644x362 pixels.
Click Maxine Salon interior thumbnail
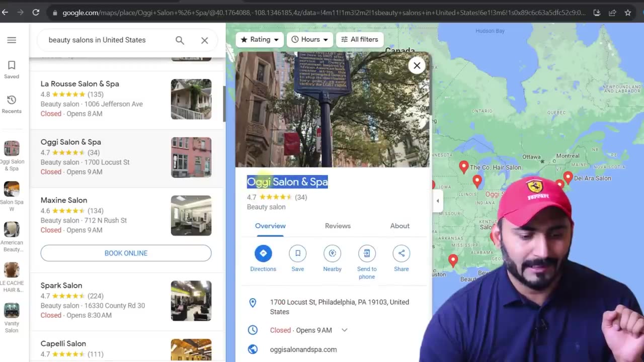coord(191,216)
